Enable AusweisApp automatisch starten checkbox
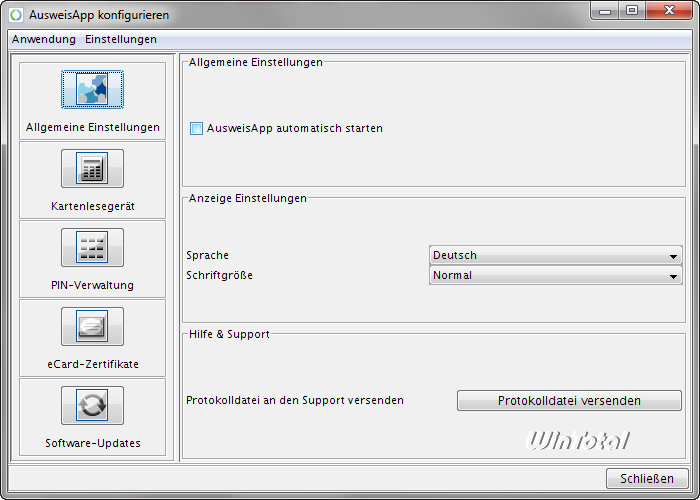 [196, 129]
